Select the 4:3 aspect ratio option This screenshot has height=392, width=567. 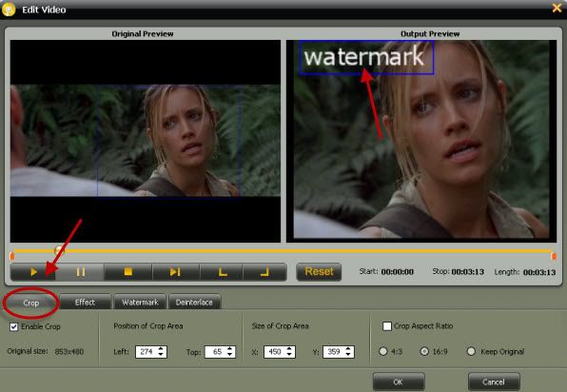[383, 351]
